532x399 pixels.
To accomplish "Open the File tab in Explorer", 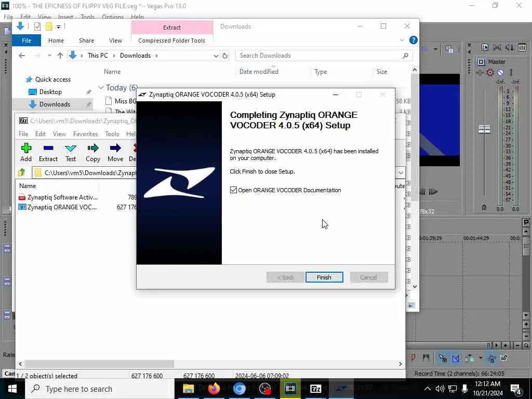I will [x=26, y=41].
